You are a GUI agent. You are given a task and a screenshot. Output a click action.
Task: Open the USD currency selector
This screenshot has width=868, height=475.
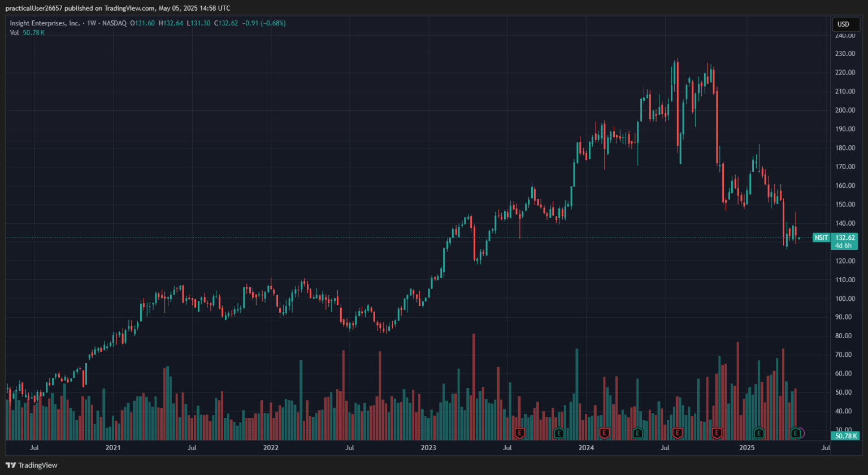[843, 24]
